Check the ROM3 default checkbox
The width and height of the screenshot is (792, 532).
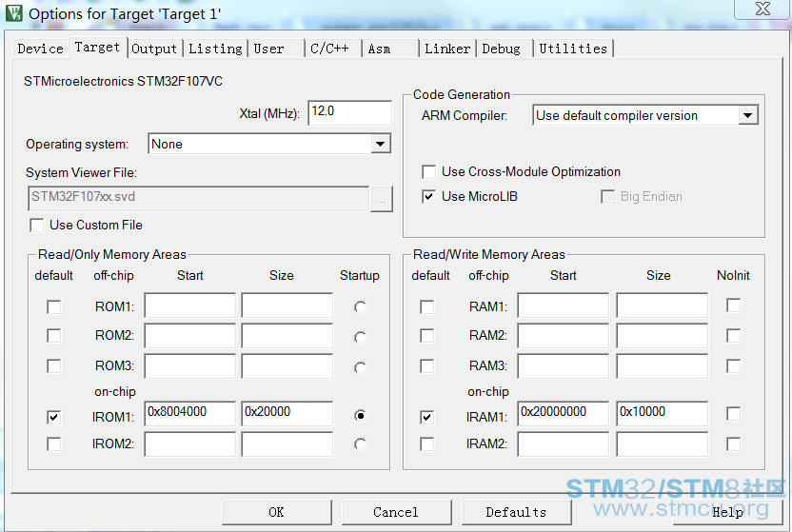coord(54,366)
